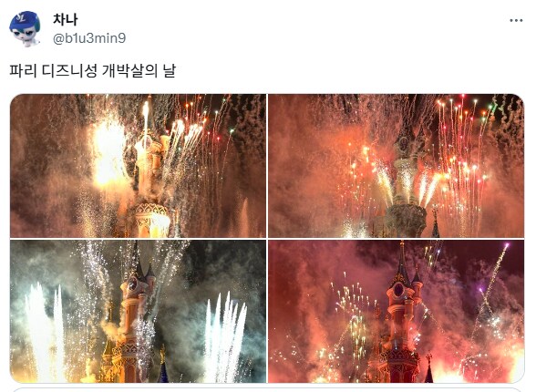Image resolution: width=536 pixels, height=392 pixels.
Task: Click the blue-capped character avatar
Action: (25, 29)
